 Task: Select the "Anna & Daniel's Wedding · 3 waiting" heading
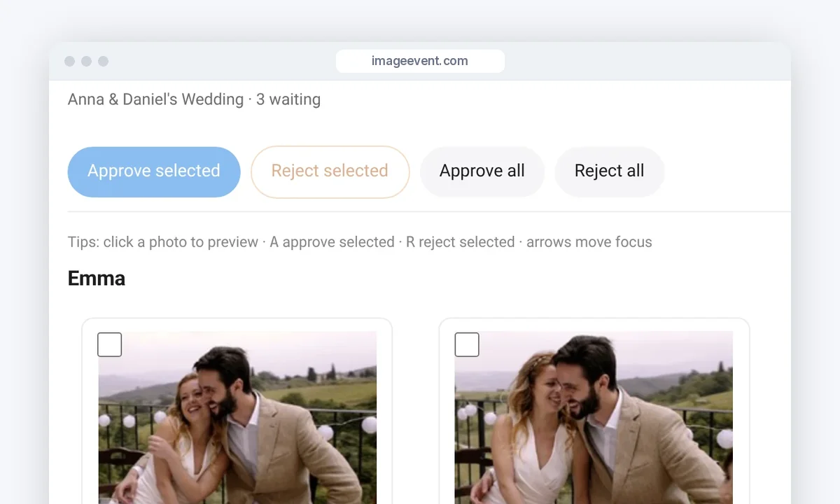tap(194, 99)
